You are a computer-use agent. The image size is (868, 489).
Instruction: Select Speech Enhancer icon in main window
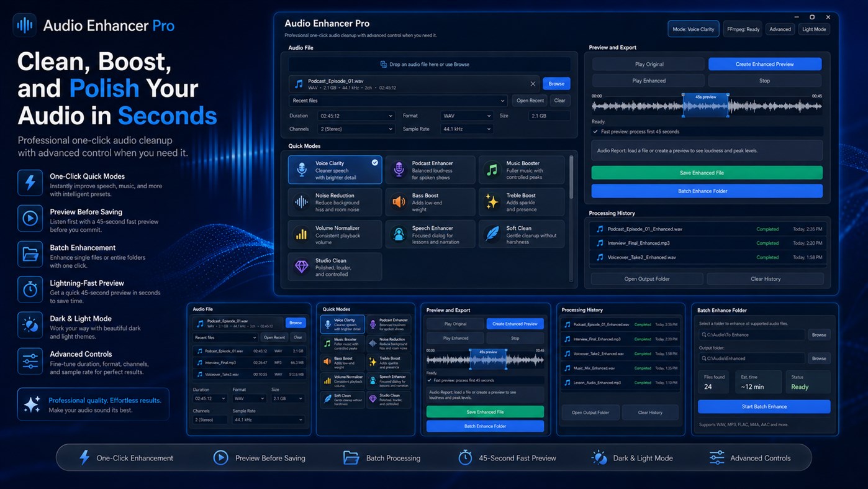pos(399,234)
